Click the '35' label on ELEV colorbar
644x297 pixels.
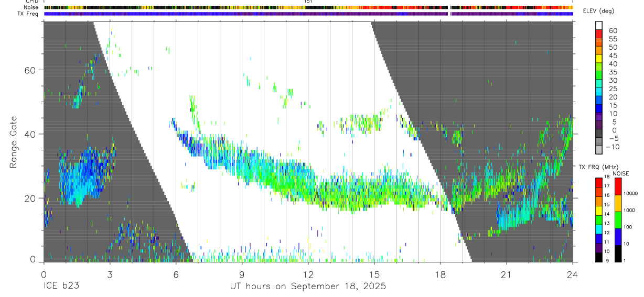tap(613, 72)
